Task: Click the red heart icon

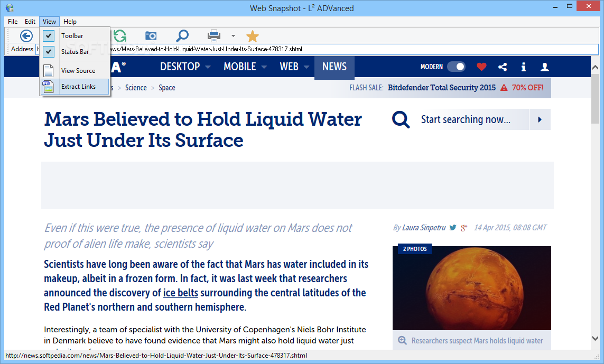Action: [x=481, y=67]
